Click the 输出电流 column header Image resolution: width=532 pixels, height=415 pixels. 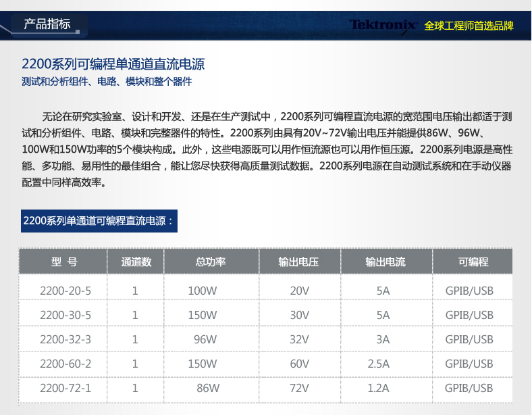tap(385, 262)
